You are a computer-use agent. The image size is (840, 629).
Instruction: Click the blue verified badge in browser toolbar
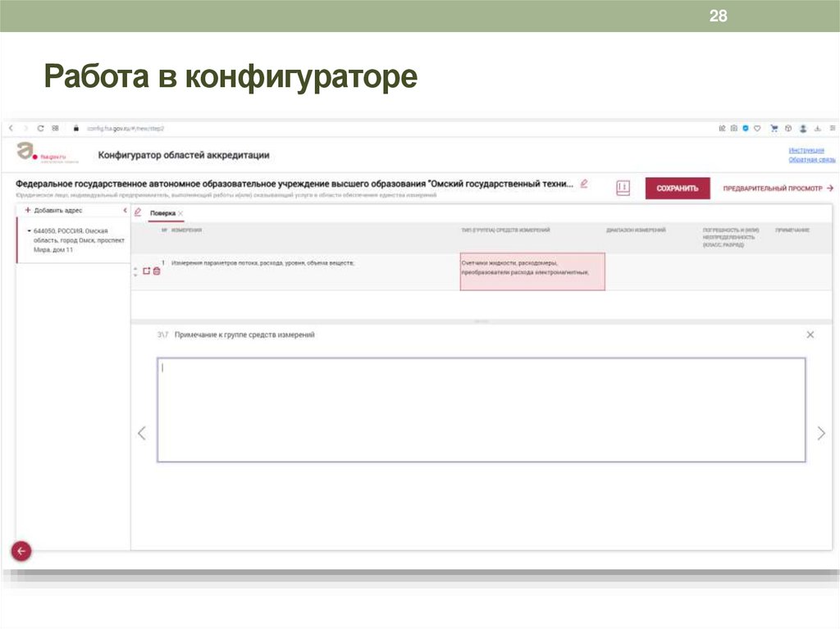point(745,128)
